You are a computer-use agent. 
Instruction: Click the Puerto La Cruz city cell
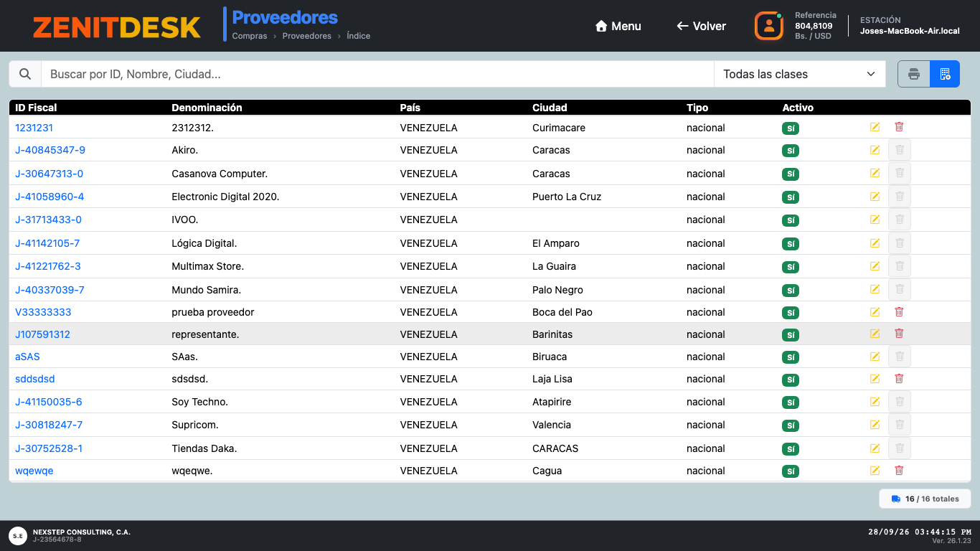[567, 197]
